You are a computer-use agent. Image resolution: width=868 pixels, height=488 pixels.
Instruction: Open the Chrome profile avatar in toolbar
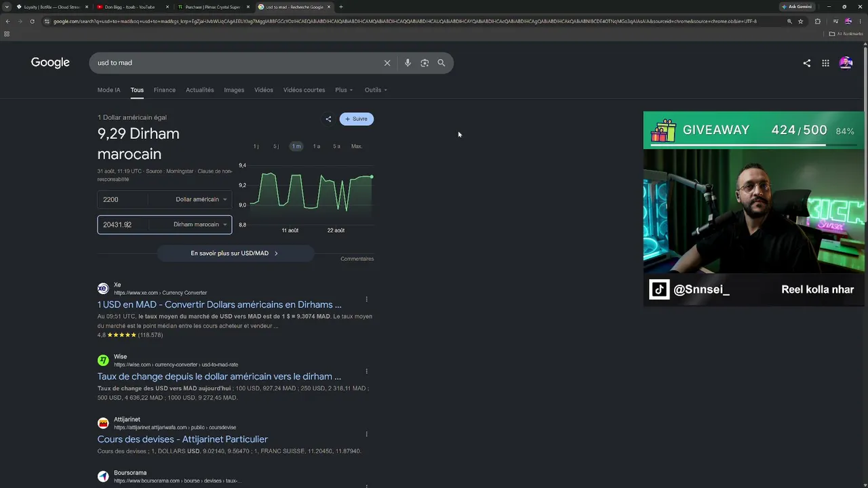coord(848,21)
